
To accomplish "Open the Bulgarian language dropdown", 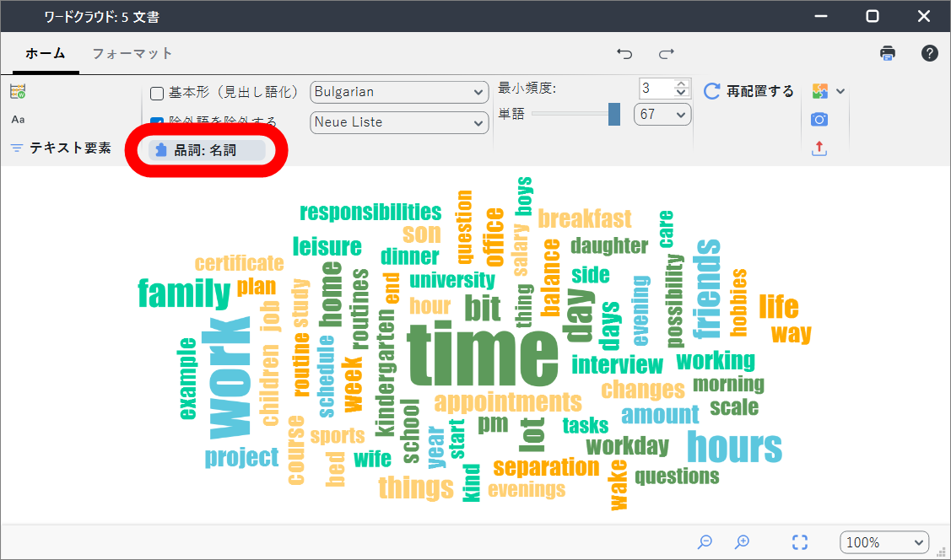I will click(x=399, y=92).
